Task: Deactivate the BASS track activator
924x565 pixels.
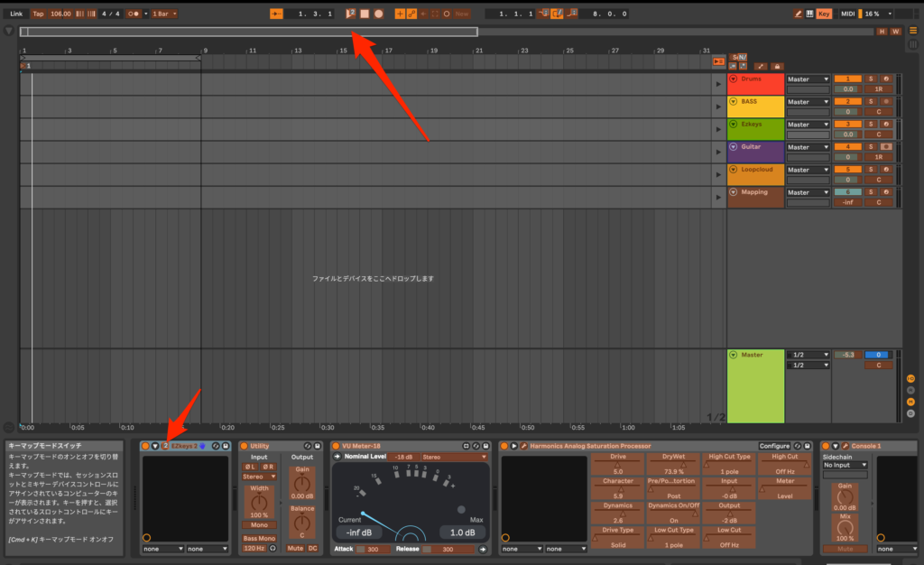Action: [848, 102]
